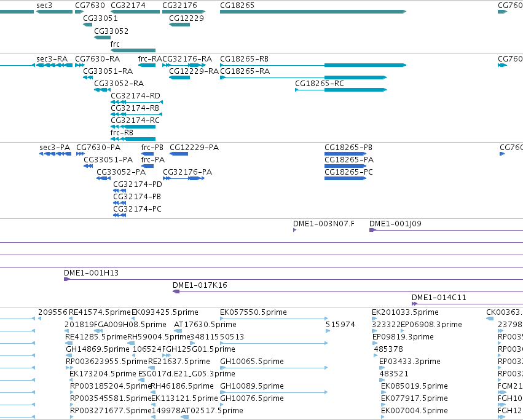Select the frc gene label
Image resolution: width=523 pixels, height=420 pixels.
(115, 44)
